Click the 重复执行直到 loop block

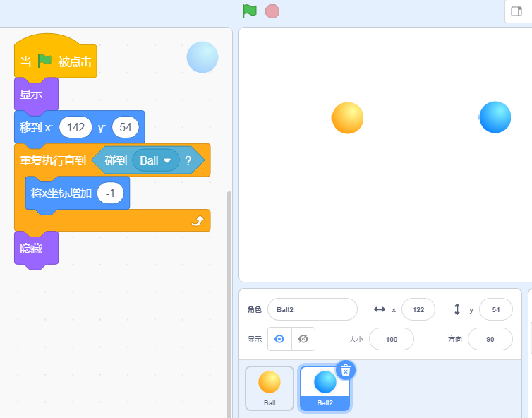53,160
